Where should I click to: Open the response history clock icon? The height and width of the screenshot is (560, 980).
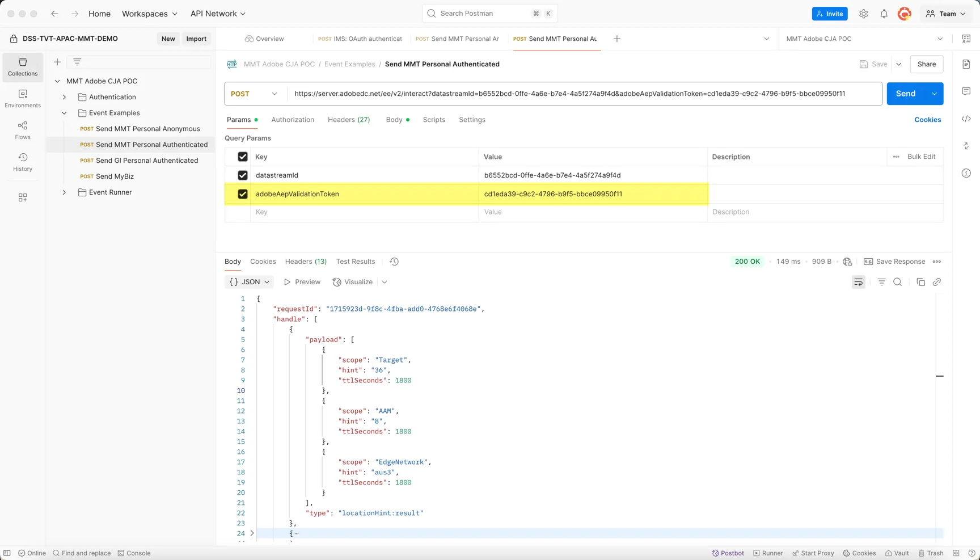click(394, 262)
